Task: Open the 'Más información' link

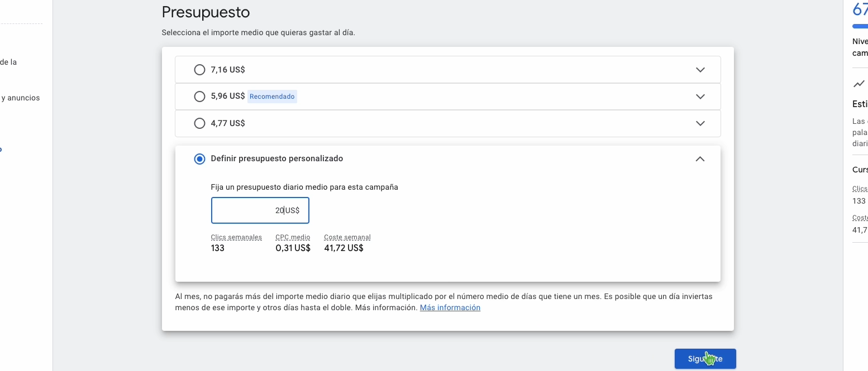Action: (x=450, y=308)
